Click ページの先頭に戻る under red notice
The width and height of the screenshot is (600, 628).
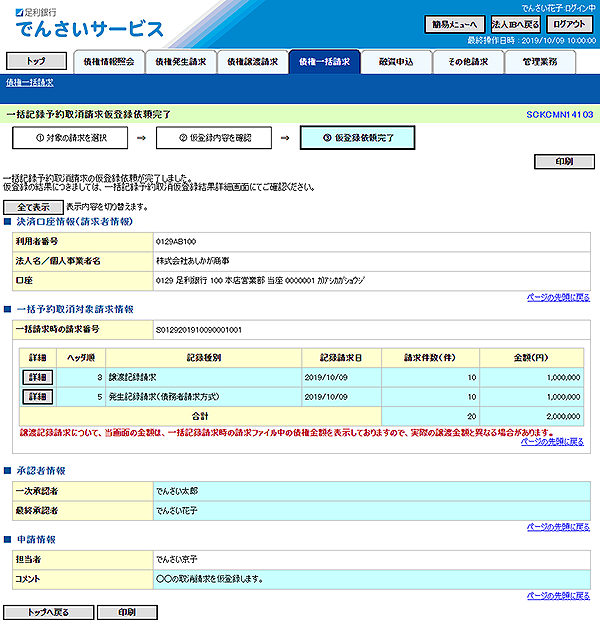click(x=552, y=442)
